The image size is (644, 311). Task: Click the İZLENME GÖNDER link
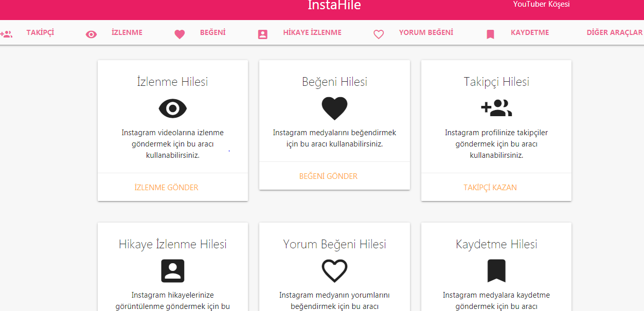pos(166,188)
